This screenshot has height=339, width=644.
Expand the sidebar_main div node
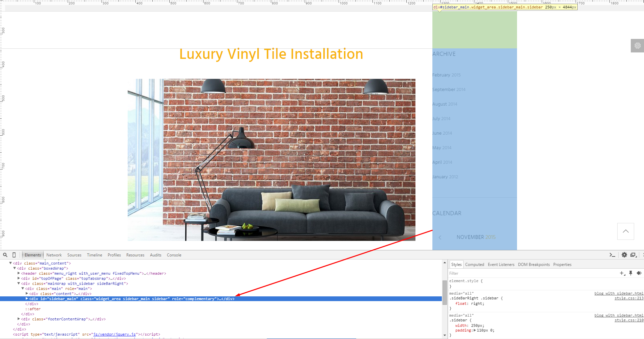click(x=27, y=299)
